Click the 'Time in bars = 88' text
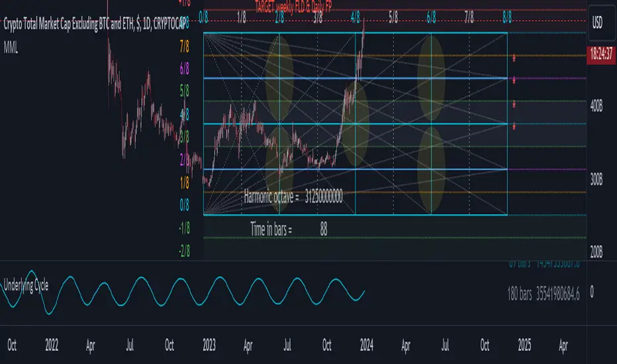Image resolution: width=617 pixels, height=364 pixels. [x=289, y=228]
